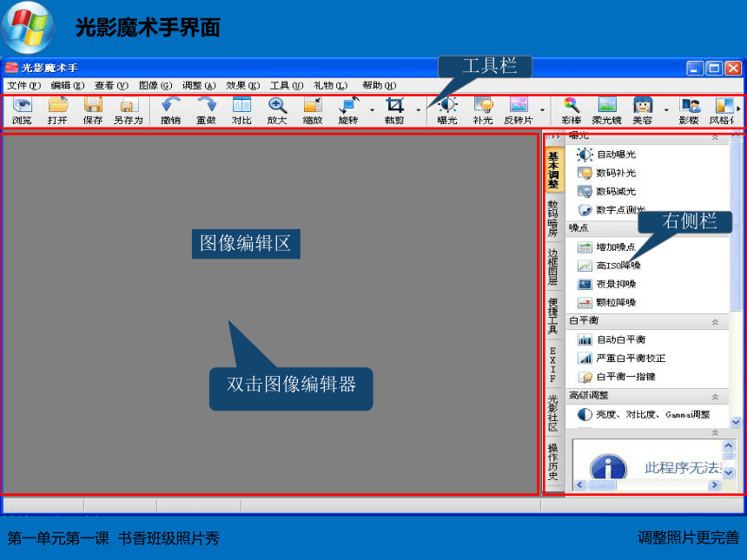Open the 文件(F) menu
Viewport: 747px width, 560px height.
23,86
